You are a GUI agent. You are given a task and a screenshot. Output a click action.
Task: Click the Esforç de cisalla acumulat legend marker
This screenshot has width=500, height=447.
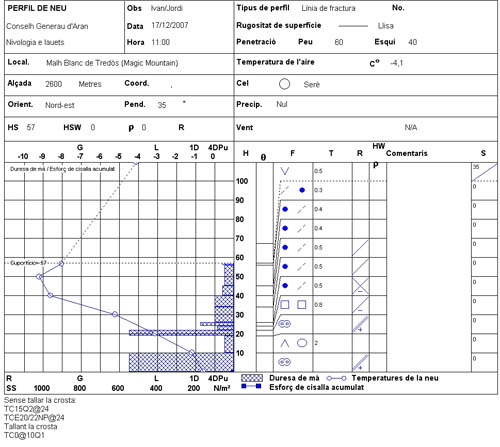coord(251,386)
